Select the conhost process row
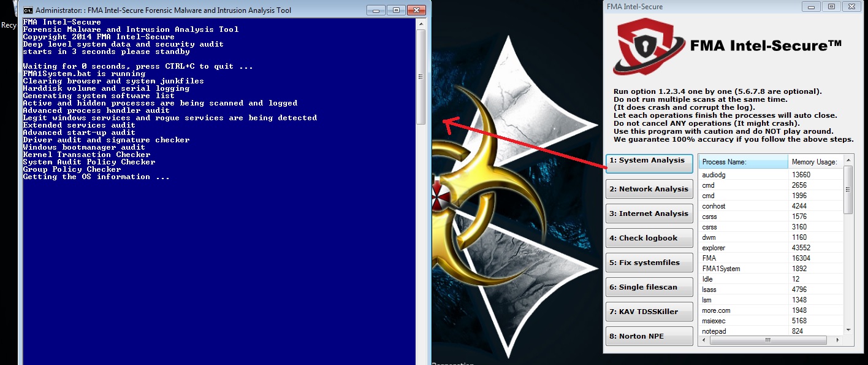Viewport: 868px width, 365px height. pos(771,206)
